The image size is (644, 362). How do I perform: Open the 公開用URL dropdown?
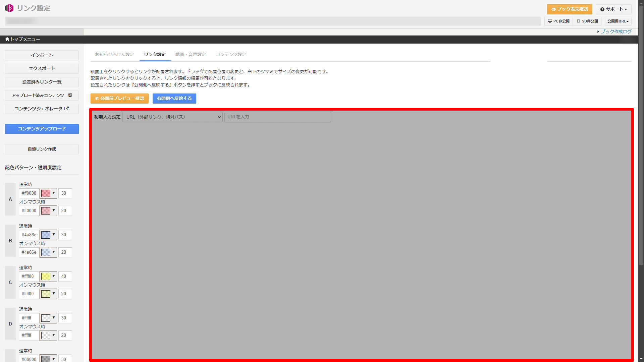(618, 21)
